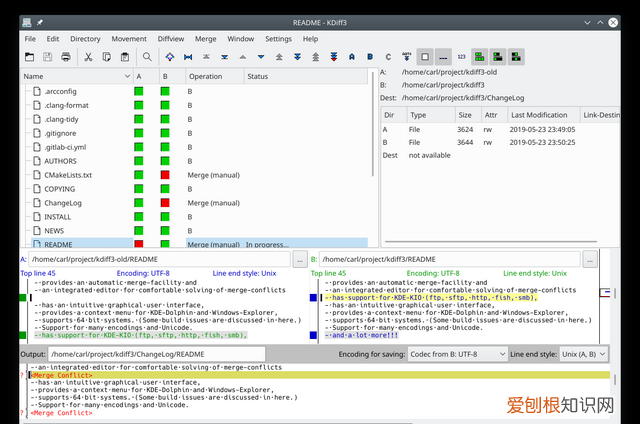Click browse button next to file B path

point(590,260)
